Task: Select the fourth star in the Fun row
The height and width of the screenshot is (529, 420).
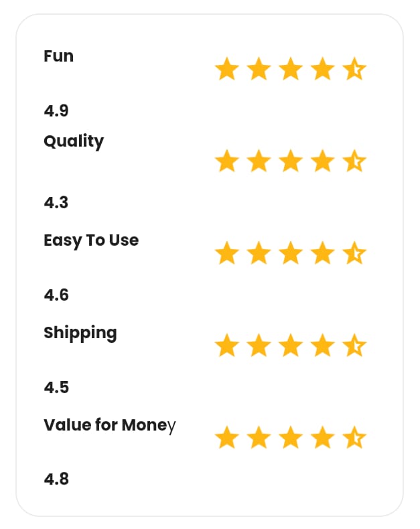Action: click(x=322, y=70)
